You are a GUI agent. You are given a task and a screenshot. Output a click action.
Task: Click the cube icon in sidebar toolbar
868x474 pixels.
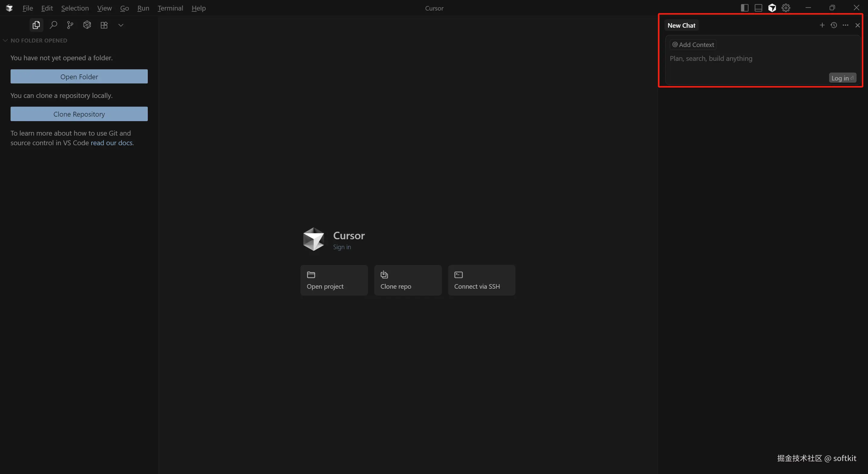point(87,25)
